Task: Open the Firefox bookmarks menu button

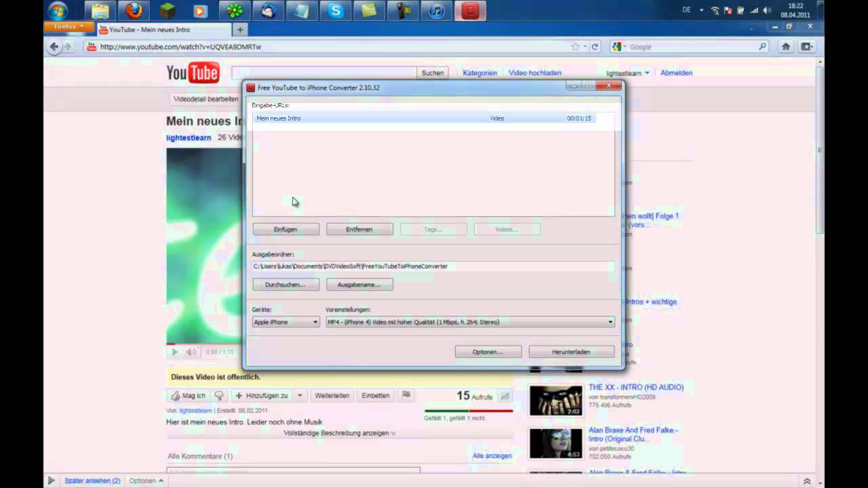Action: point(806,47)
